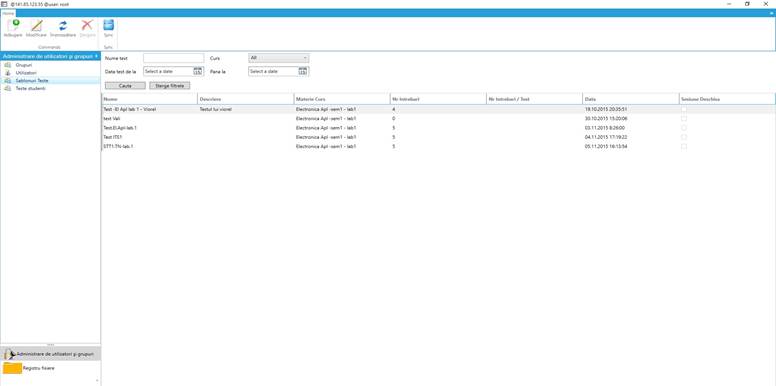Sort by the Data column header
The width and height of the screenshot is (776, 386).
pyautogui.click(x=630, y=99)
